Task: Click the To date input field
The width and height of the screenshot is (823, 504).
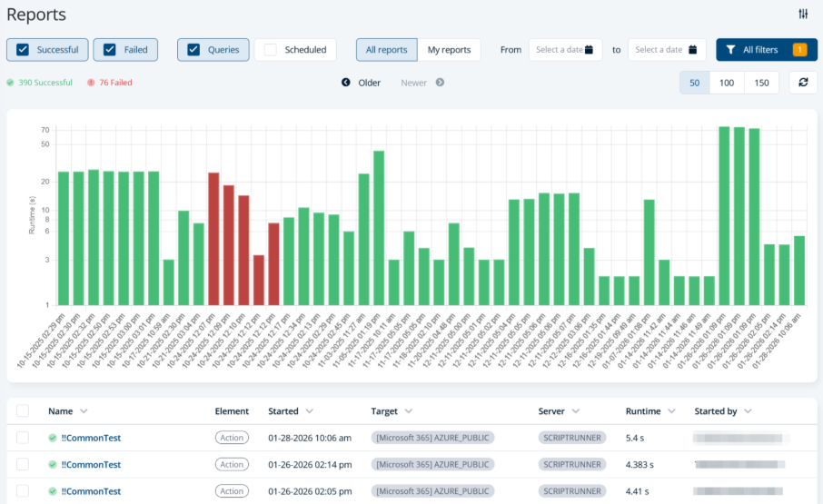Action: click(x=667, y=50)
